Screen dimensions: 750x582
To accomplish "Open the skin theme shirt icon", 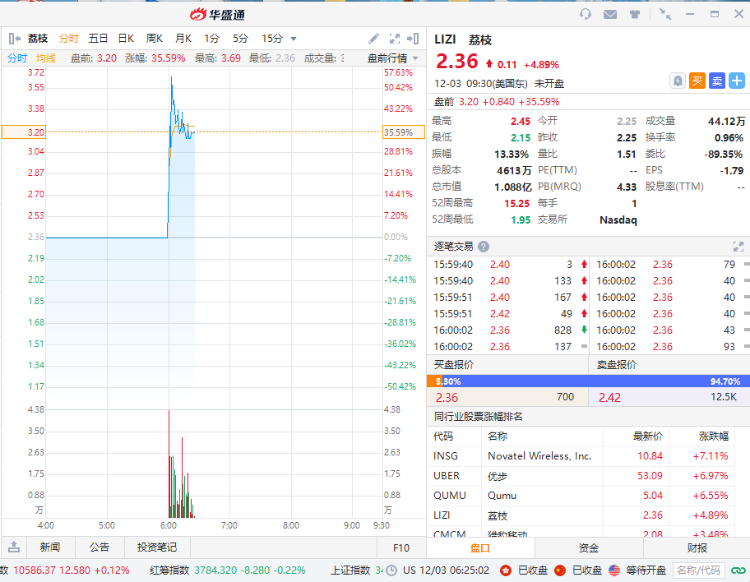I will pyautogui.click(x=635, y=14).
